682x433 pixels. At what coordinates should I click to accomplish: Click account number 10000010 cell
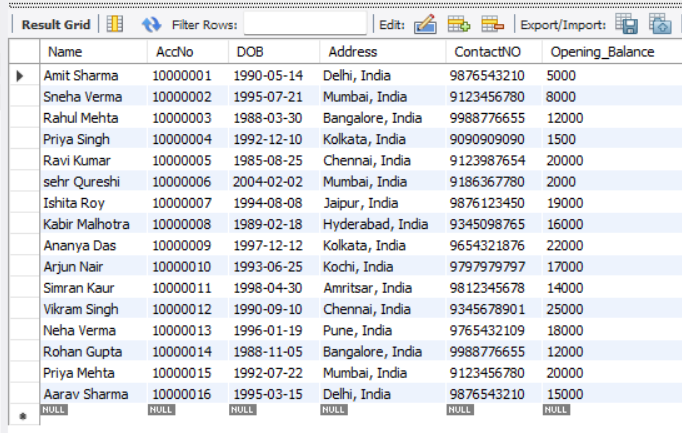point(187,266)
